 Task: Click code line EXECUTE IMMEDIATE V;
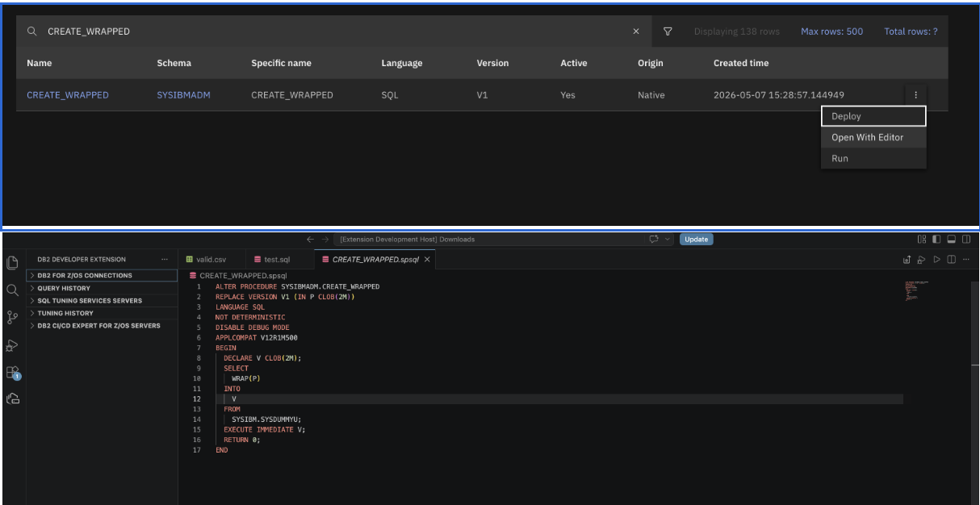(265, 429)
